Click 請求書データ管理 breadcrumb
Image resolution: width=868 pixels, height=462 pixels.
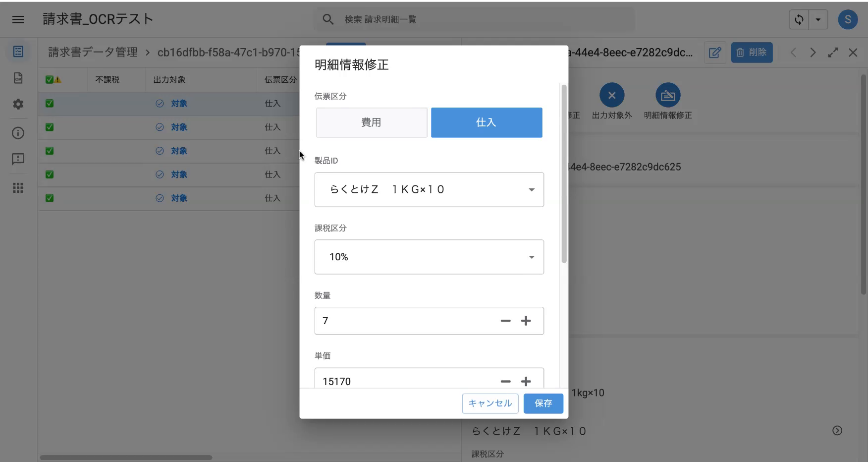(93, 53)
